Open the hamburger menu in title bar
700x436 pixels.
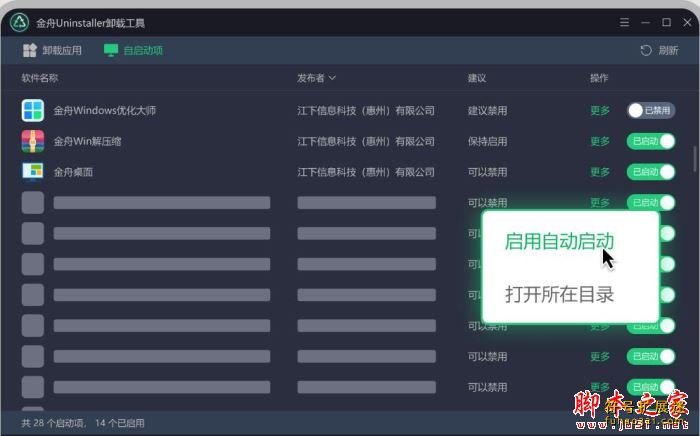(625, 22)
